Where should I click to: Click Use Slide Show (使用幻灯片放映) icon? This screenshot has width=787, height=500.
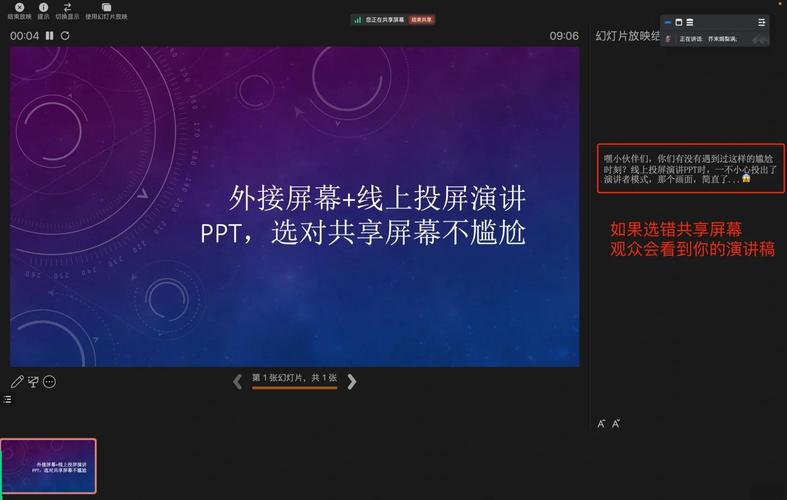106,8
